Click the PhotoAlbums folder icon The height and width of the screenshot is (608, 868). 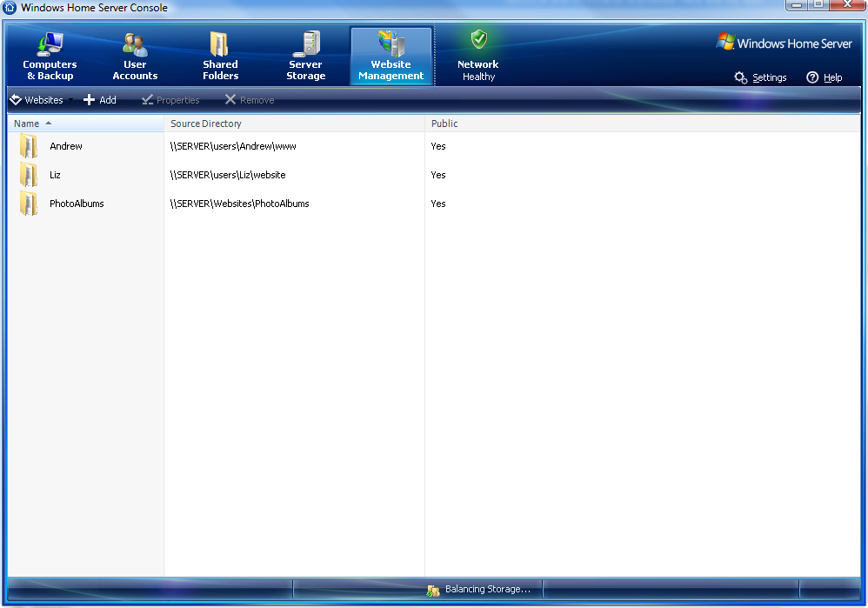point(28,204)
